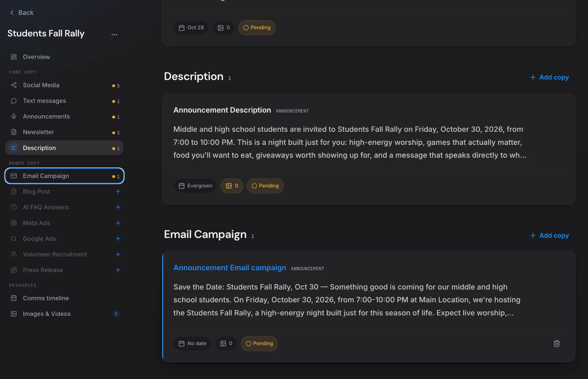
Task: Delete the Announcement Email campaign with trash icon
Action: [x=557, y=343]
